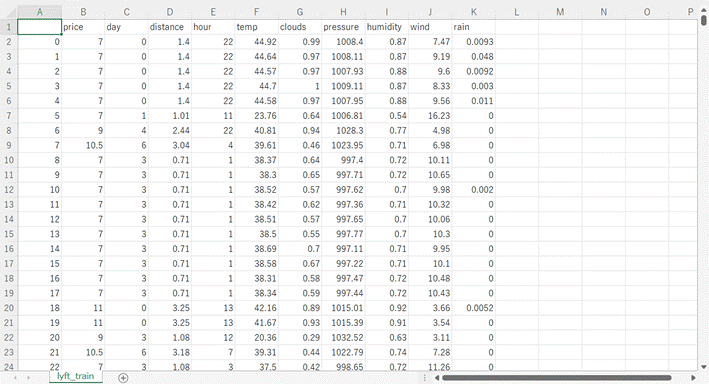Click pressure value 1028.3
The image size is (709, 384).
[344, 131]
